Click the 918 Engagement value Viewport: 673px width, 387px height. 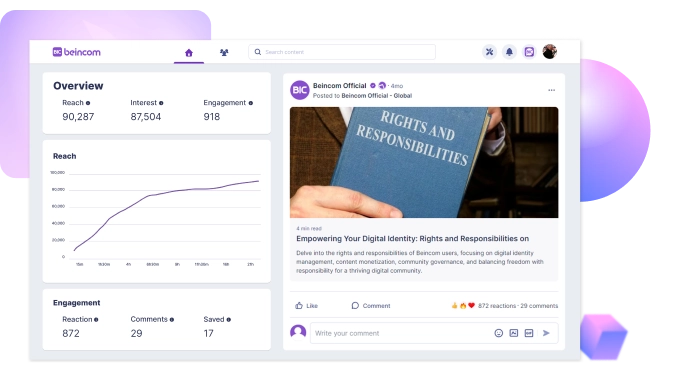pyautogui.click(x=212, y=117)
